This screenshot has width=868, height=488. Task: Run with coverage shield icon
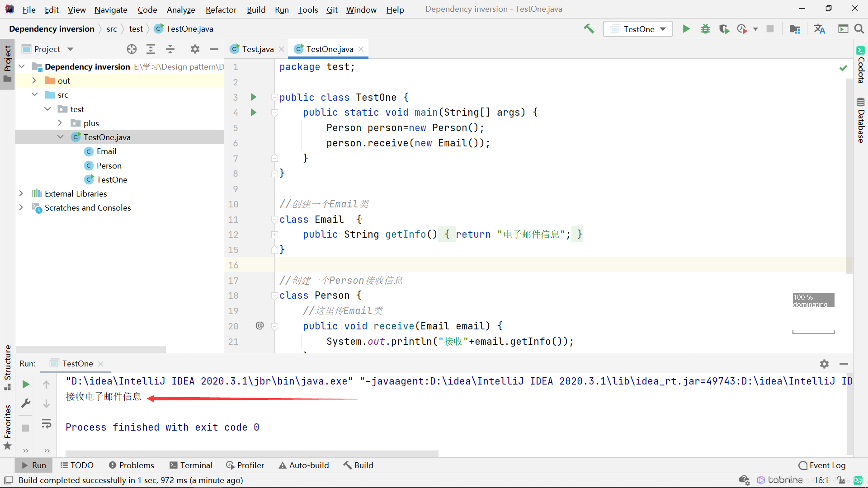pos(724,29)
